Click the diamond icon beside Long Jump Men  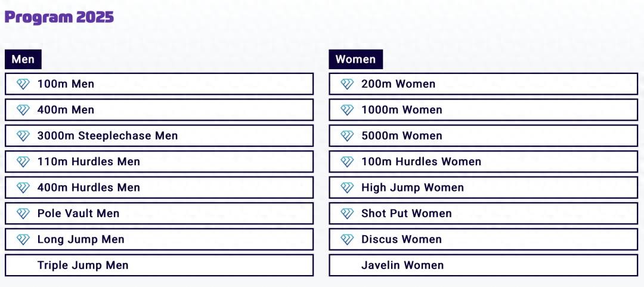click(23, 240)
